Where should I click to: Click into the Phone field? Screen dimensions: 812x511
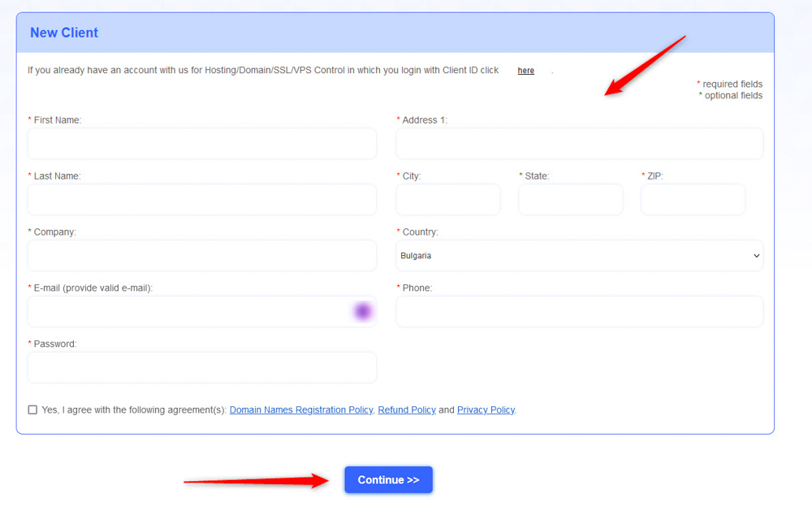(x=579, y=311)
